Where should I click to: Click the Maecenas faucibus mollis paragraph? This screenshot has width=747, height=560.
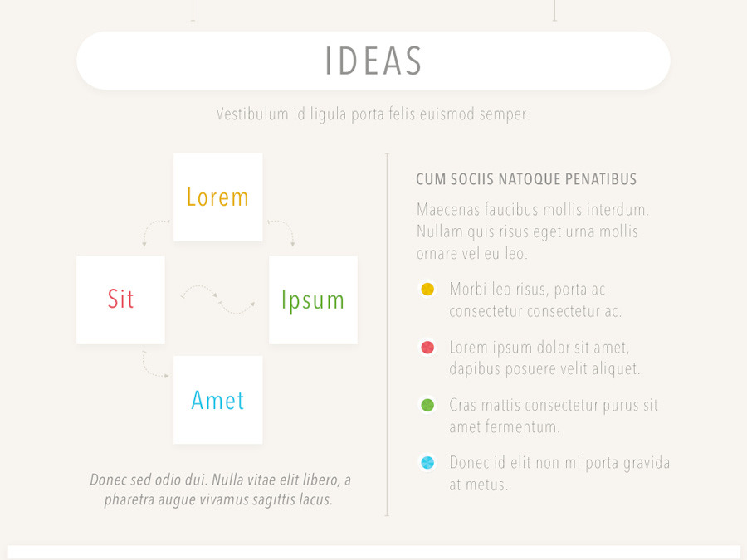click(x=532, y=231)
